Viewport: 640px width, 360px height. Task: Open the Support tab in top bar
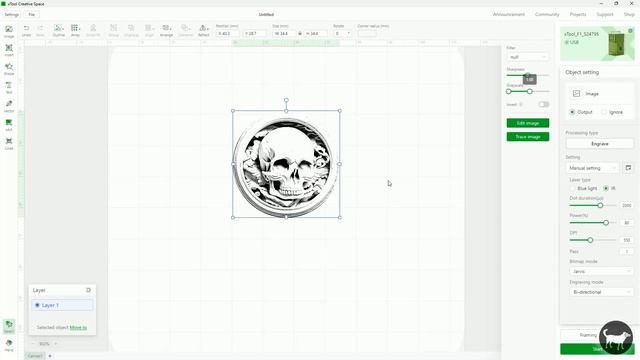605,14
